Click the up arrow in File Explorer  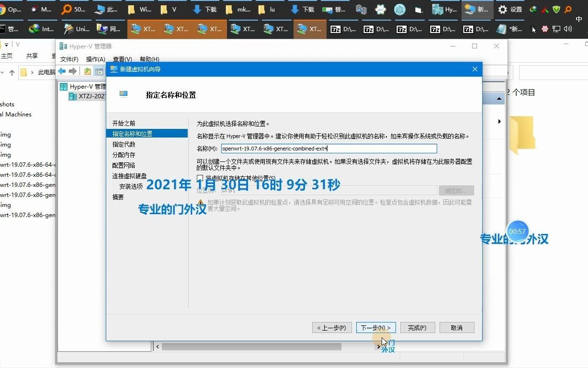[x=12, y=72]
